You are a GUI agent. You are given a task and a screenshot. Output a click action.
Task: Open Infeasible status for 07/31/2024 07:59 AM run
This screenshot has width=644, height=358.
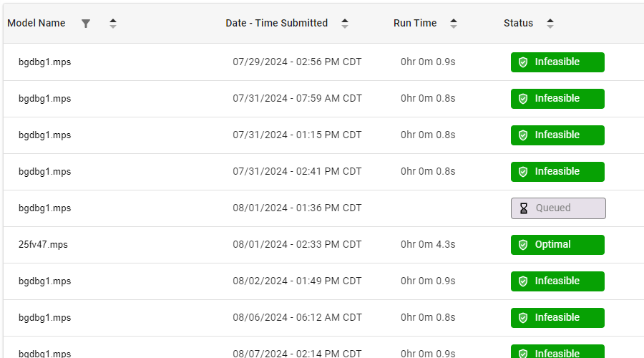(x=557, y=99)
